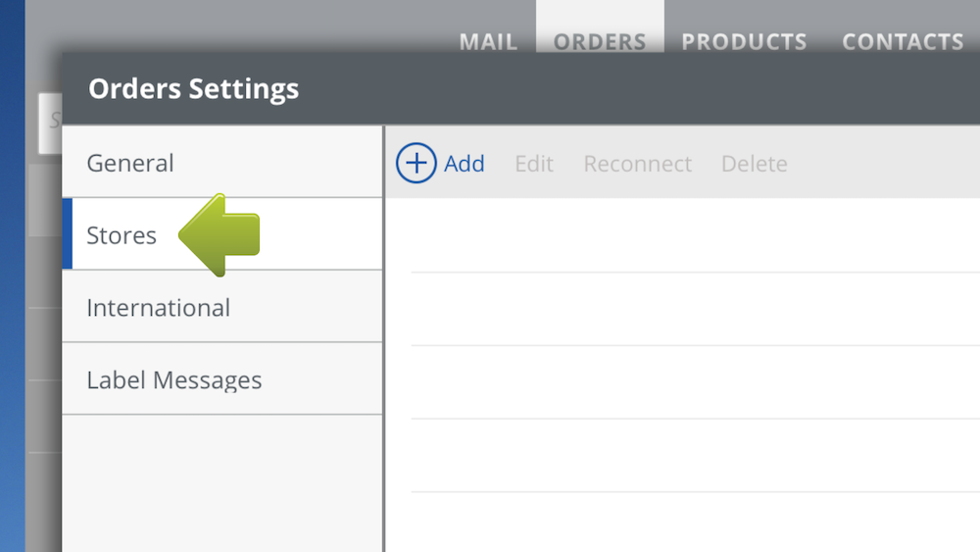Click Reconnect in the stores toolbar
This screenshot has width=980, height=552.
(x=637, y=164)
